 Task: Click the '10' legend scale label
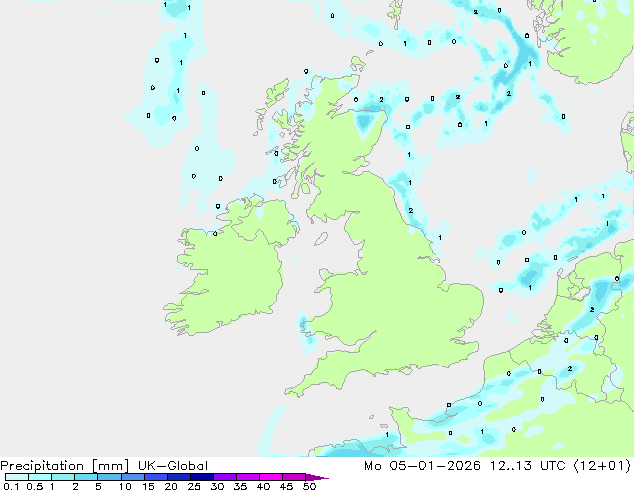point(125,486)
